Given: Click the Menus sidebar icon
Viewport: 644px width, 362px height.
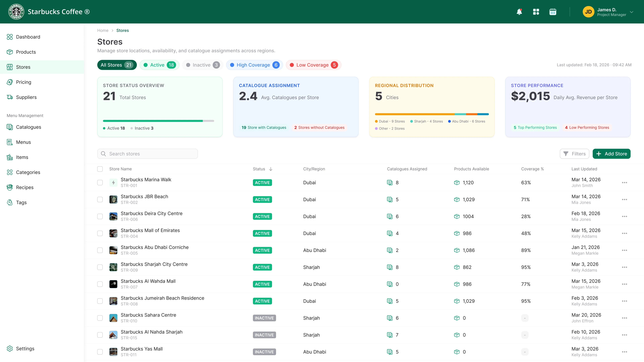Looking at the screenshot, I should 10,142.
